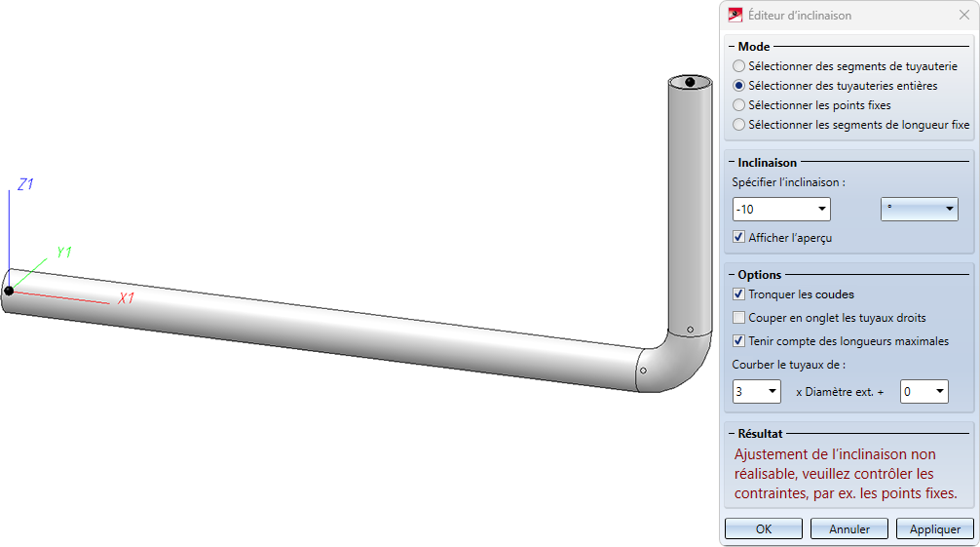
Task: Click the Annuler button
Action: (x=849, y=528)
